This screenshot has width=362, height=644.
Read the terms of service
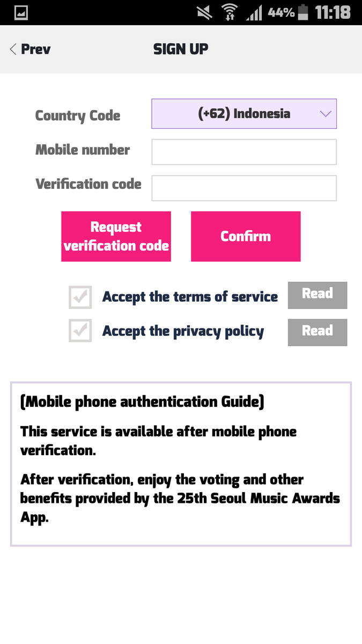click(x=317, y=295)
